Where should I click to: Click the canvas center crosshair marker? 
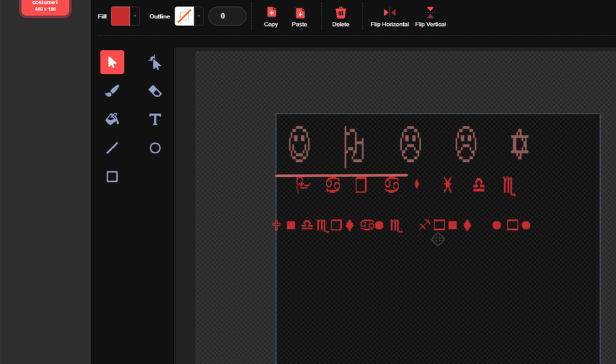point(438,239)
